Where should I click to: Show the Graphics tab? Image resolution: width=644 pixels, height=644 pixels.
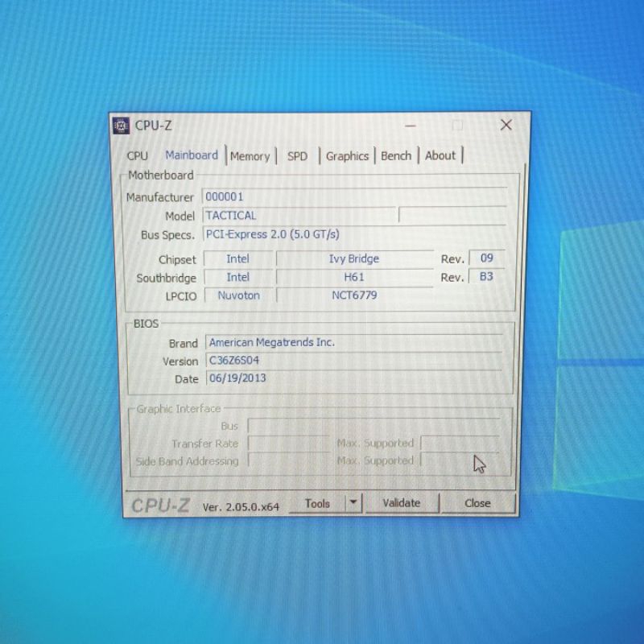[x=347, y=156]
